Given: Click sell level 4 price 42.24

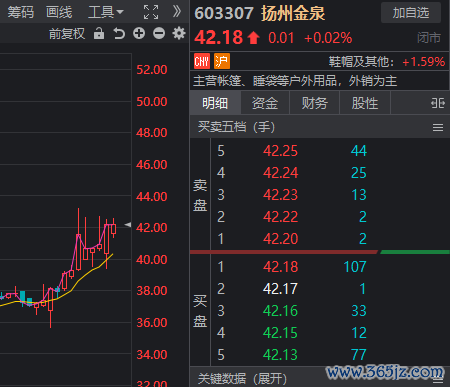Looking at the screenshot, I should 280,173.
